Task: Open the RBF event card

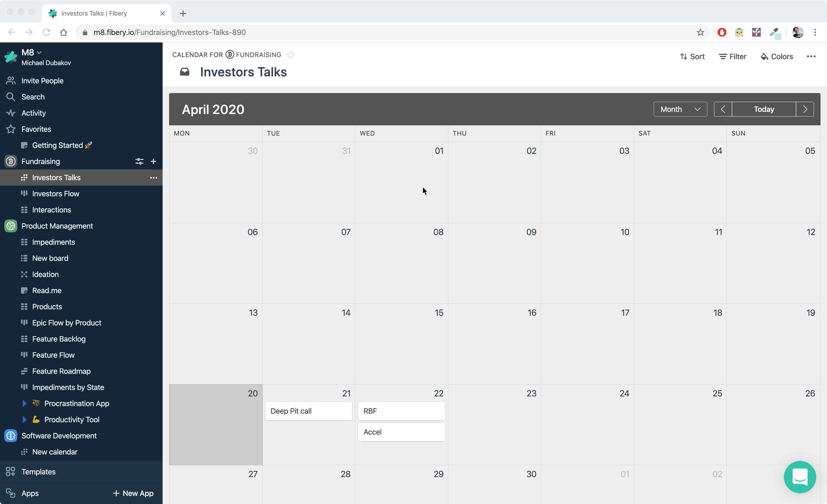Action: (x=401, y=411)
